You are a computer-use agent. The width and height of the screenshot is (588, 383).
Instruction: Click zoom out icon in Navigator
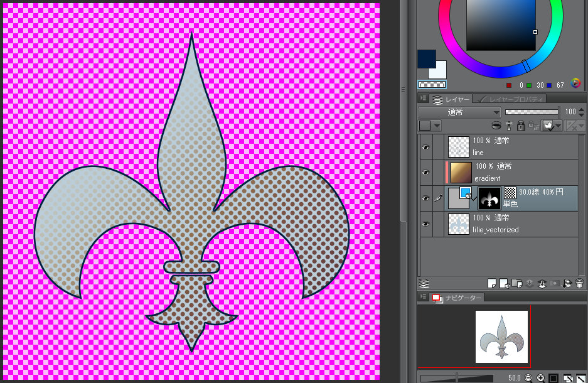click(528, 378)
